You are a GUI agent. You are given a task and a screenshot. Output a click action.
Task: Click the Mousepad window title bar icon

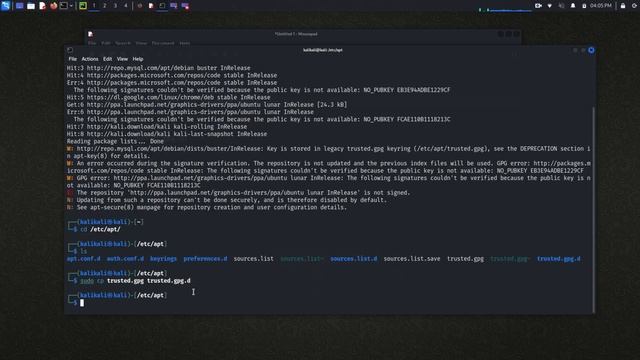tap(90, 34)
